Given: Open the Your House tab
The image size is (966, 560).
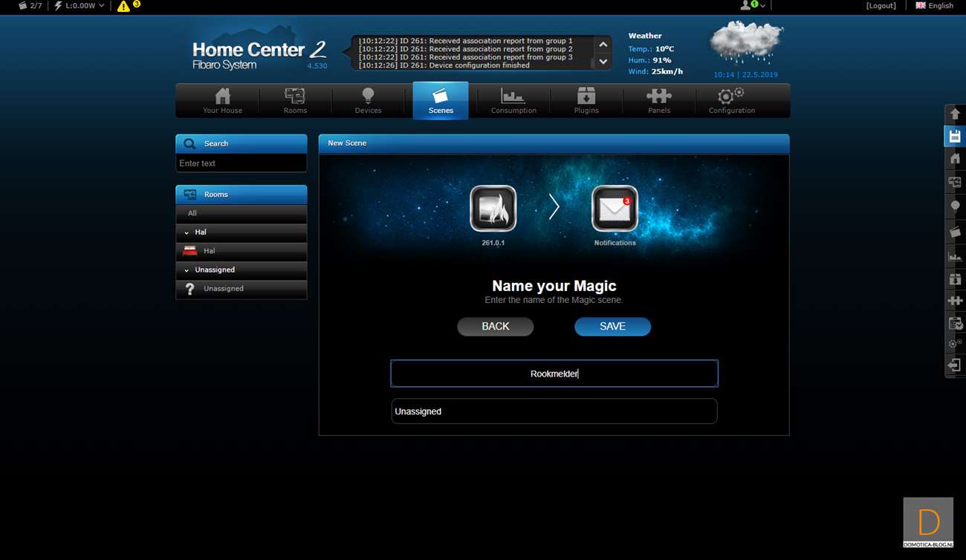Looking at the screenshot, I should click(x=222, y=101).
